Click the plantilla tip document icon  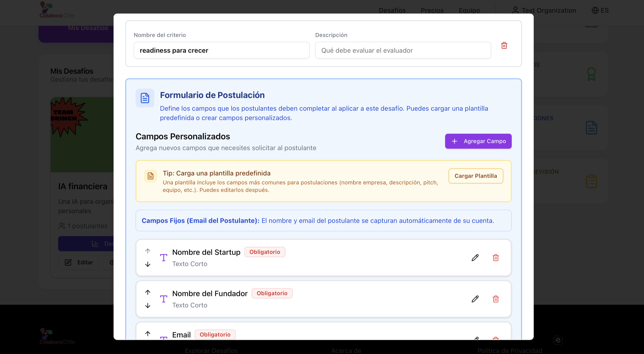[x=151, y=176]
